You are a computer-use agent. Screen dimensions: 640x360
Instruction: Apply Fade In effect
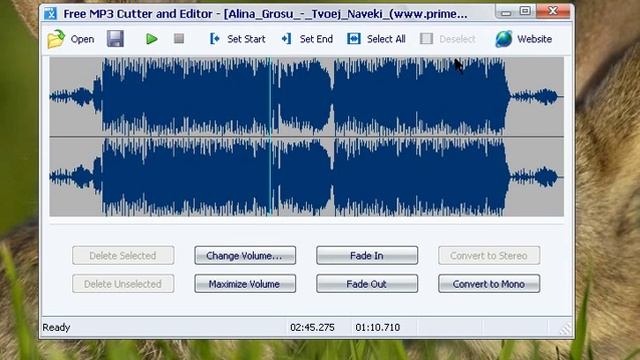tap(367, 256)
